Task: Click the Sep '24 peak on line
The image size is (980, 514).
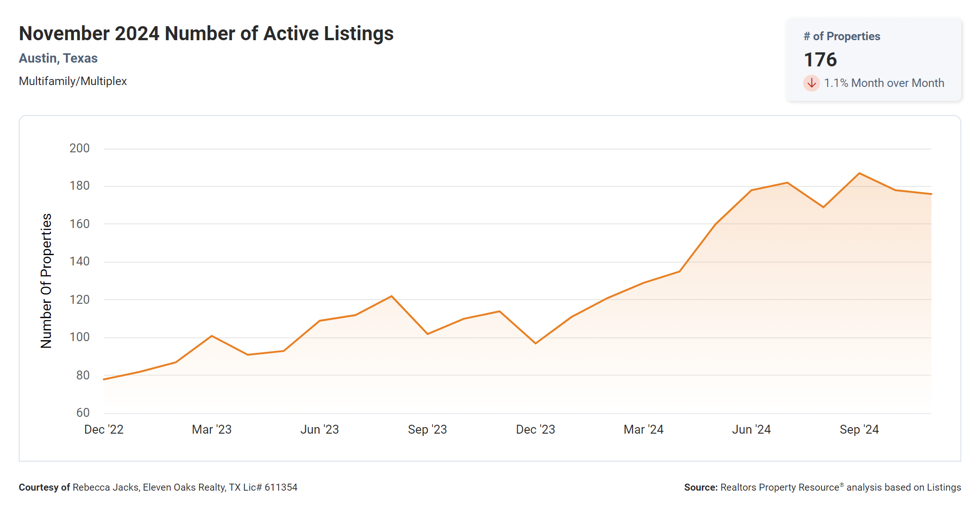Action: click(859, 173)
